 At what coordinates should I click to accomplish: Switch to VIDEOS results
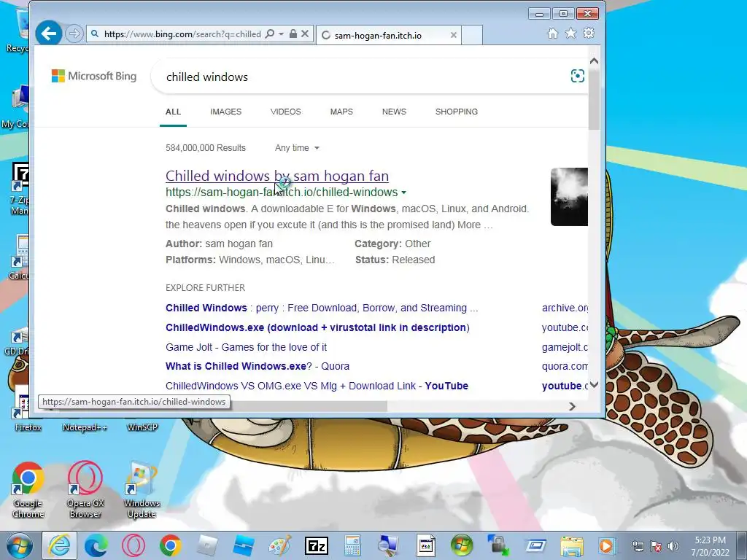tap(286, 112)
